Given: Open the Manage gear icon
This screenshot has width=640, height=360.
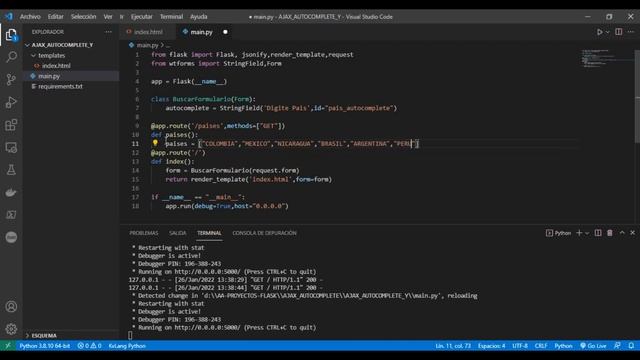Looking at the screenshot, I should (11, 329).
